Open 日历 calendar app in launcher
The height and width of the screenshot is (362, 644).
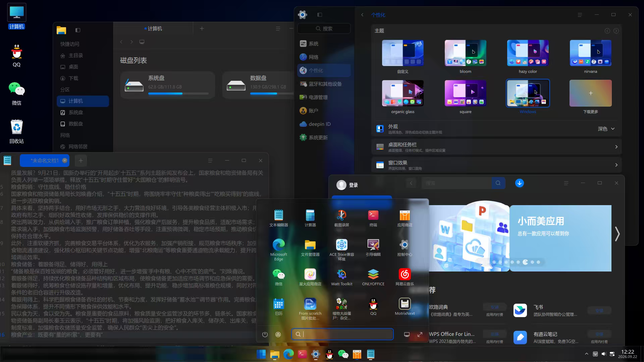click(278, 307)
